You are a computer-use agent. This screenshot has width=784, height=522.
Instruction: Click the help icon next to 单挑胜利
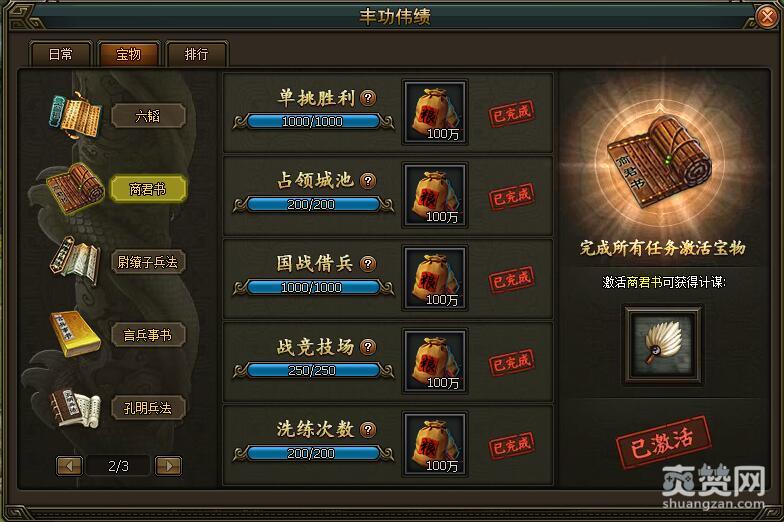click(368, 98)
